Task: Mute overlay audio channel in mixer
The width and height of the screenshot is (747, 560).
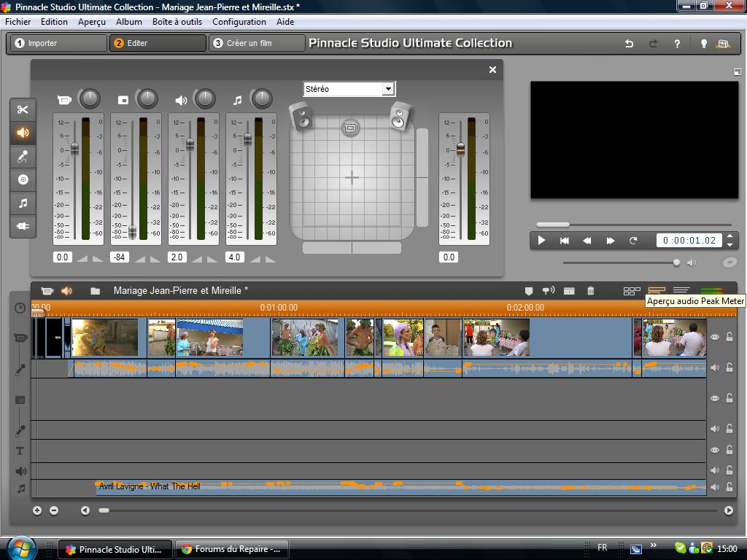Action: (123, 100)
